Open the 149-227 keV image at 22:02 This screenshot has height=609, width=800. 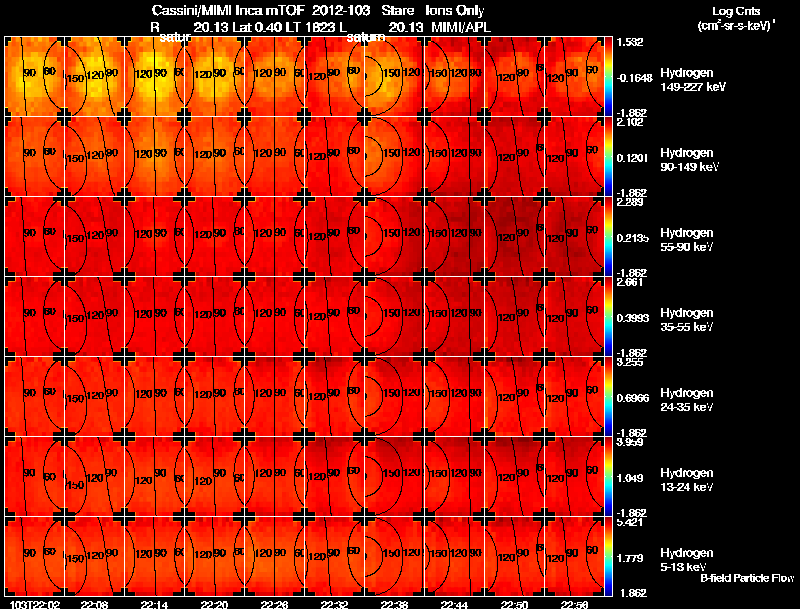point(35,77)
